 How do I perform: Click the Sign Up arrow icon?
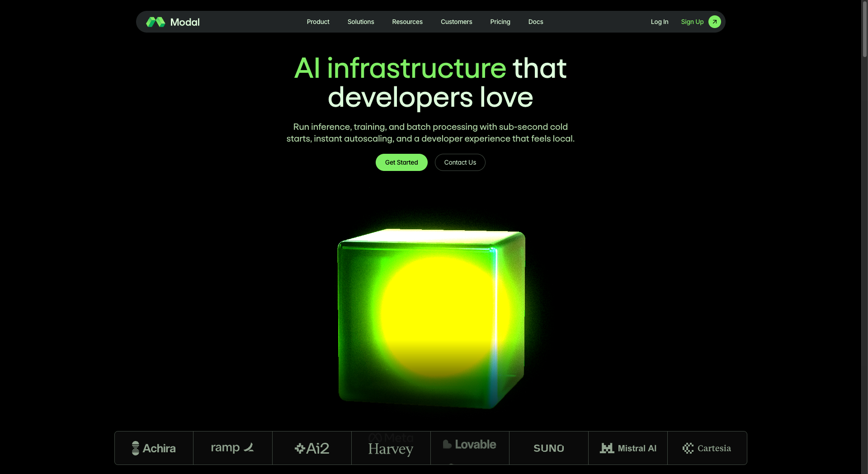click(x=714, y=22)
